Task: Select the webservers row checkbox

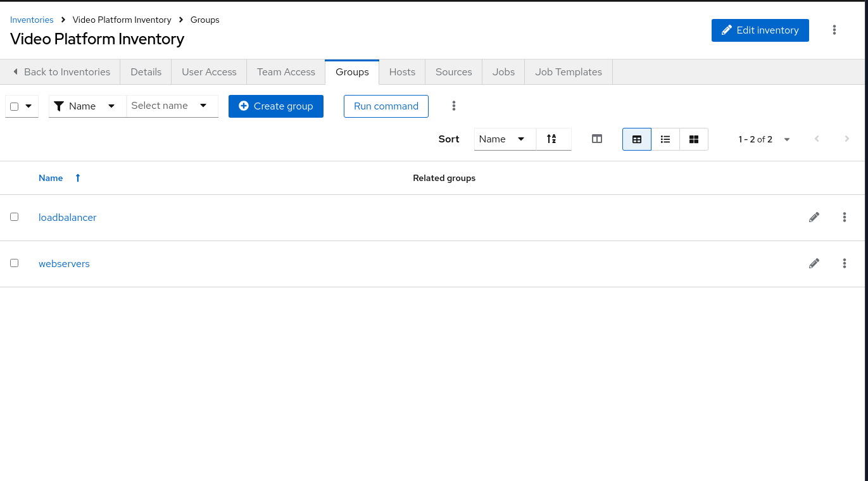Action: tap(14, 263)
